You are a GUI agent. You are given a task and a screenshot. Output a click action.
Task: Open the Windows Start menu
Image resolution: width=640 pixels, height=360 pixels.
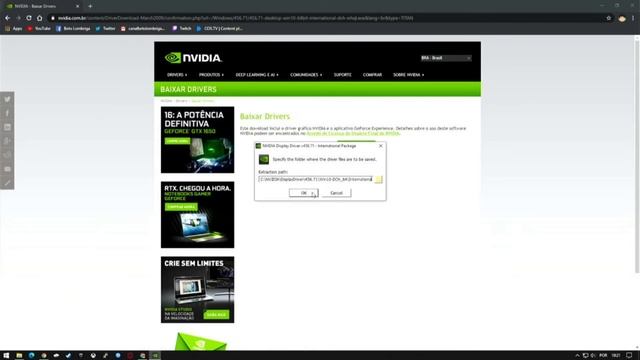[6, 356]
